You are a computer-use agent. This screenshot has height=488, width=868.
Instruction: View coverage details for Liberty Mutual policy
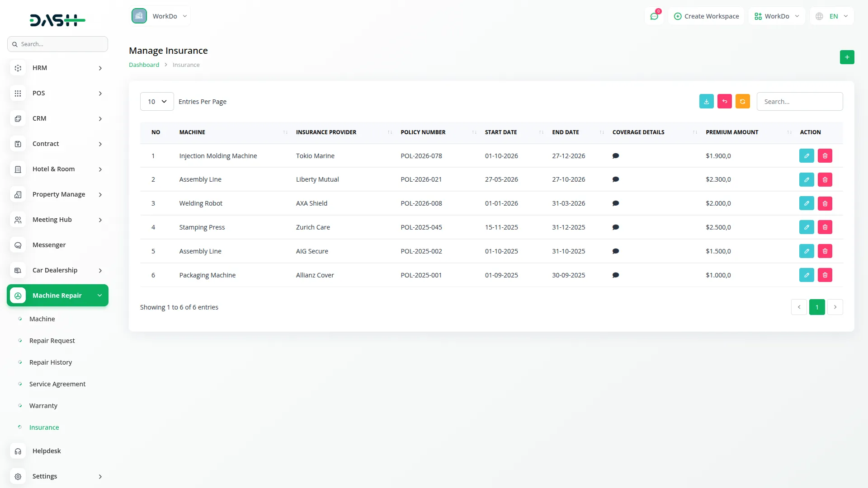[615, 179]
